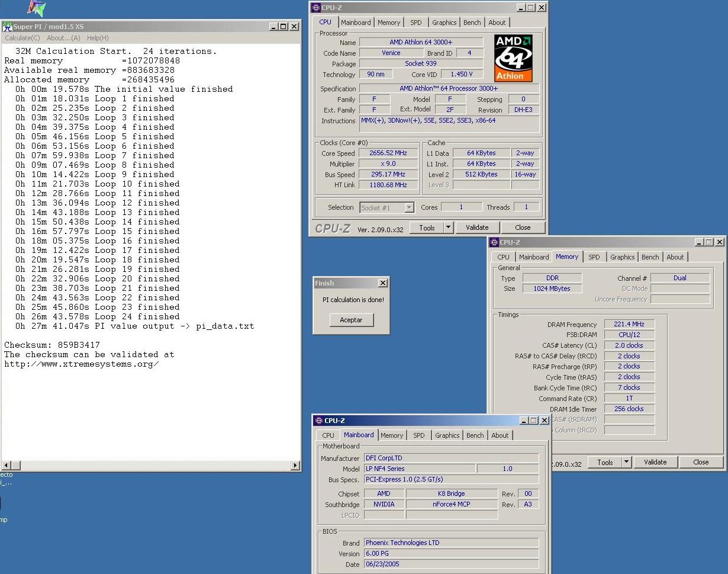Open the About...(A) menu in Super PI

click(63, 38)
